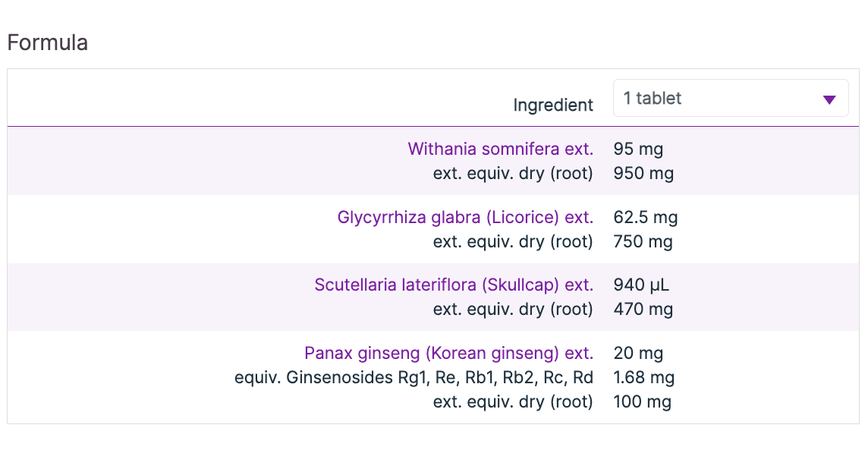
Task: Select the 100 mg ginseng dry equivalent
Action: 642,401
